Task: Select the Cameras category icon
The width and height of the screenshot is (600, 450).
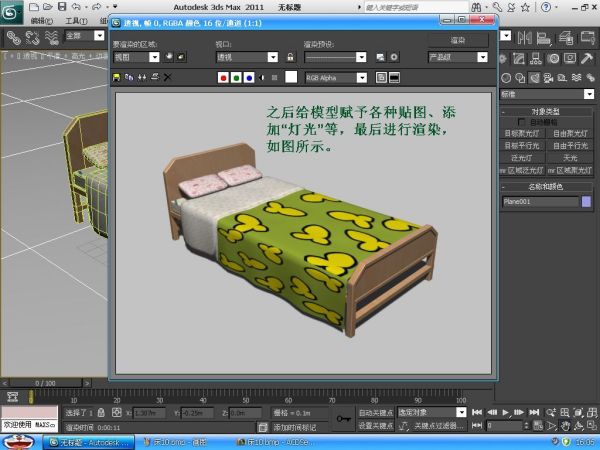Action: coord(549,78)
